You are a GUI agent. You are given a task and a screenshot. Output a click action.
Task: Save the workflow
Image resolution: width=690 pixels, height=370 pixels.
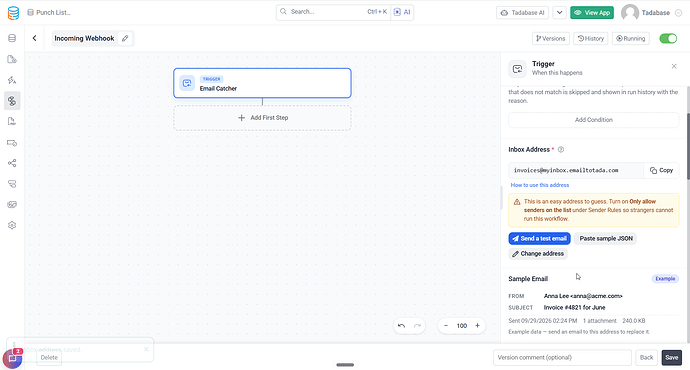click(x=672, y=358)
